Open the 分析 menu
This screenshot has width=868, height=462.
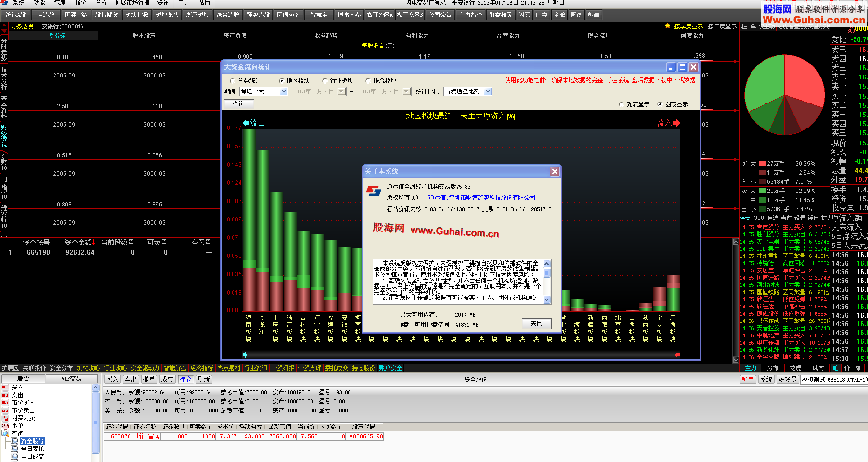coord(101,3)
